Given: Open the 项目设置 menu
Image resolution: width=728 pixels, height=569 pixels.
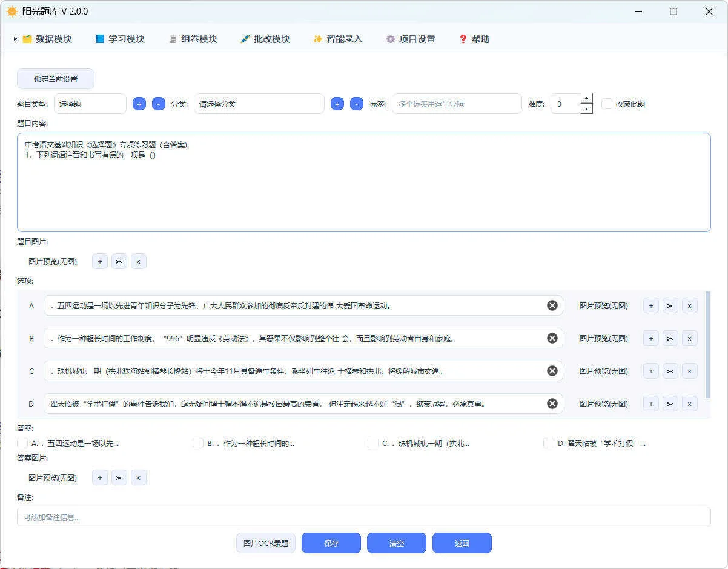Looking at the screenshot, I should [x=411, y=38].
